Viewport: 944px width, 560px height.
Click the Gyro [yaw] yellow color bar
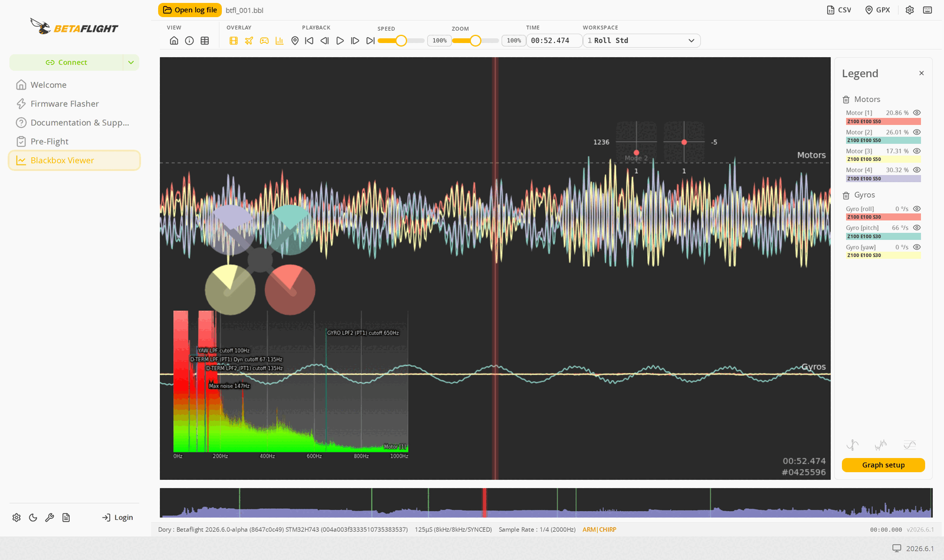[x=883, y=255]
